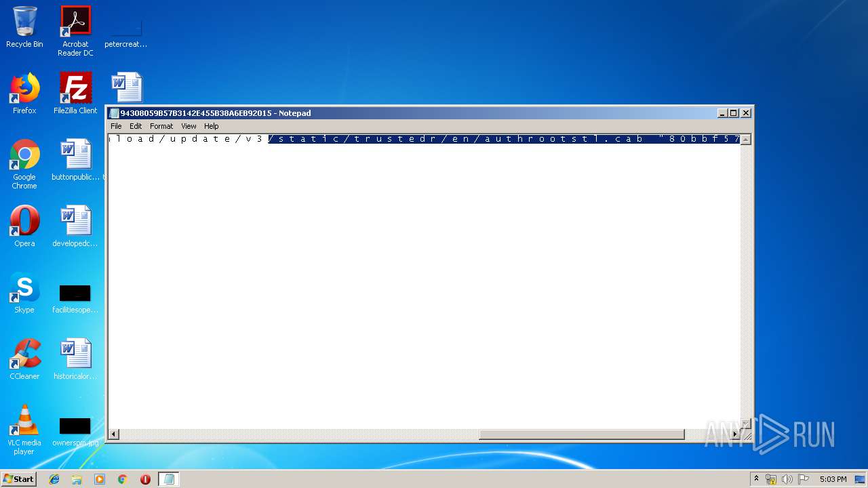Open Notepad View menu
This screenshot has height=488, width=868.
pos(189,126)
